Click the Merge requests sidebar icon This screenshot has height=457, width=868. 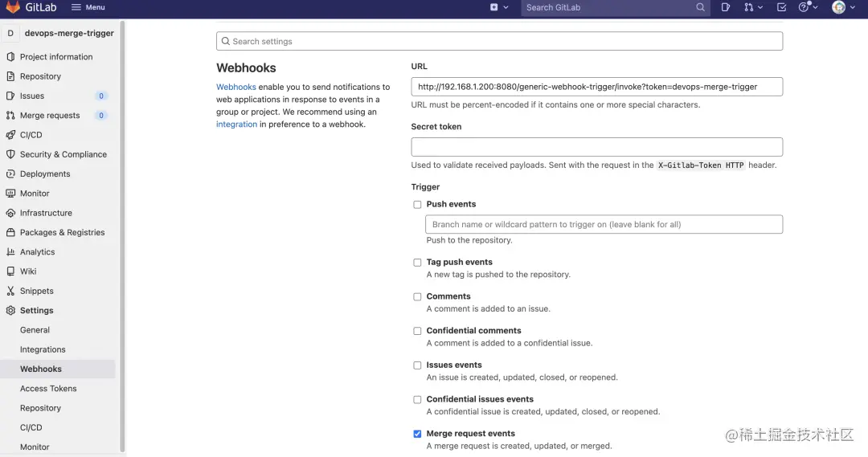pyautogui.click(x=10, y=115)
